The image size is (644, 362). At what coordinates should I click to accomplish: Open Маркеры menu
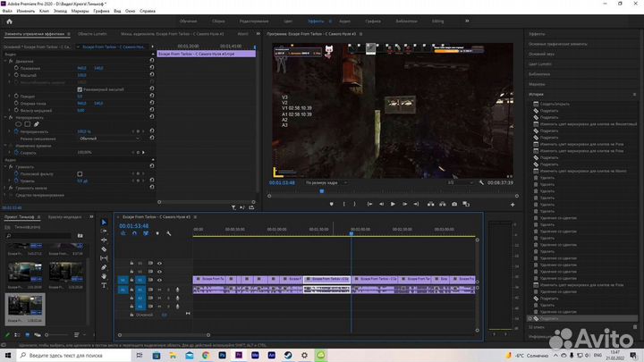80,11
